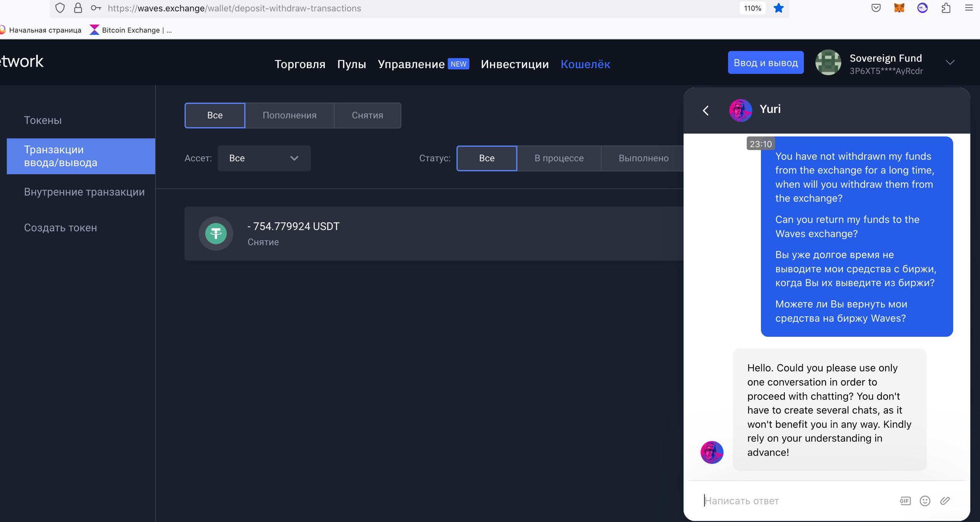The width and height of the screenshot is (980, 522).
Task: Expand Sovereign Fund account chevron
Action: [950, 62]
